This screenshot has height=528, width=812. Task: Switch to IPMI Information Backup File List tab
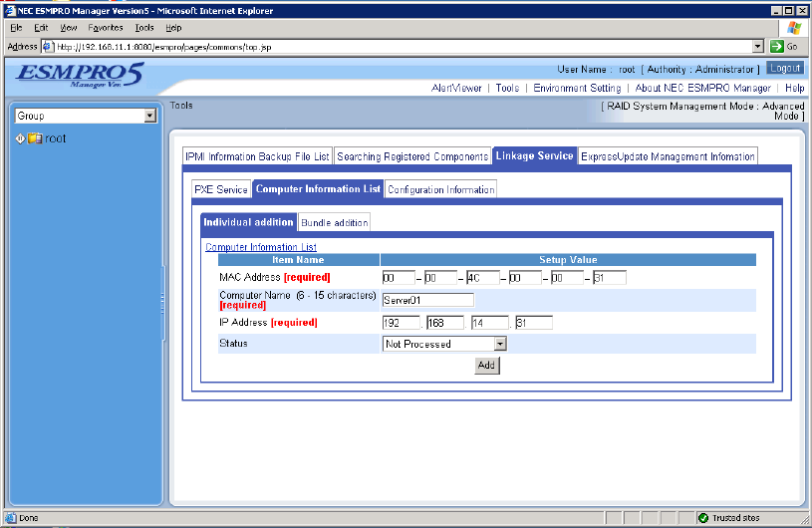click(x=257, y=156)
